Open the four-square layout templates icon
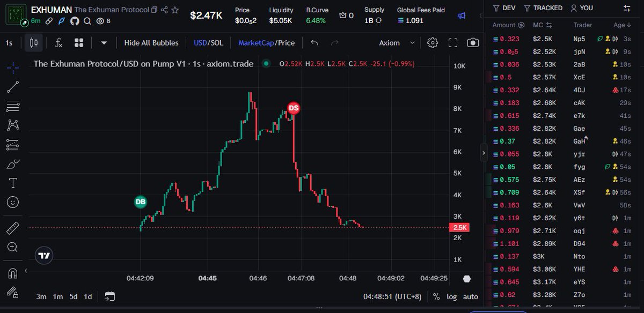Viewport: 644px width, 313px height. point(79,43)
